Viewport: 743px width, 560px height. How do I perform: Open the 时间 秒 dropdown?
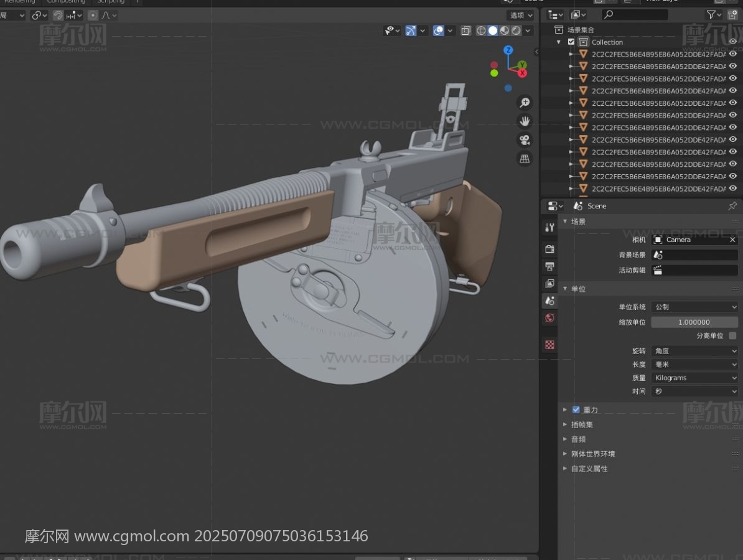point(694,391)
